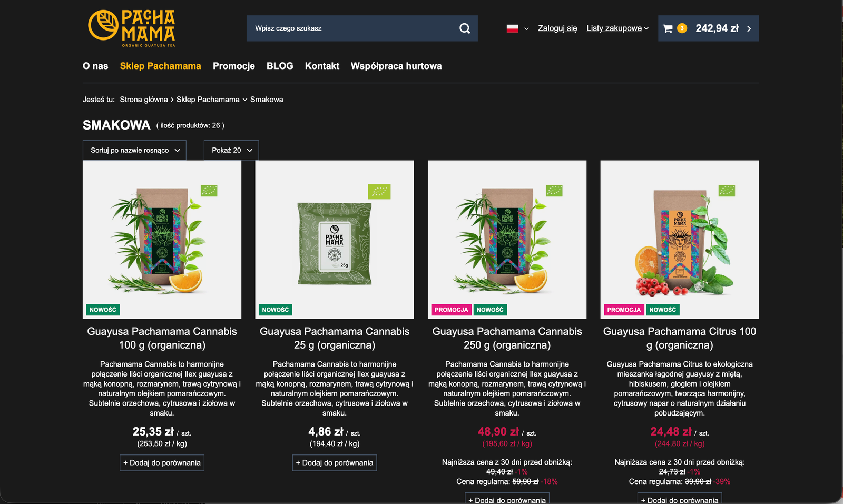Viewport: 843px width, 504px height.
Task: Click the organic leaf badge on Cannabis 100 g
Action: click(209, 191)
